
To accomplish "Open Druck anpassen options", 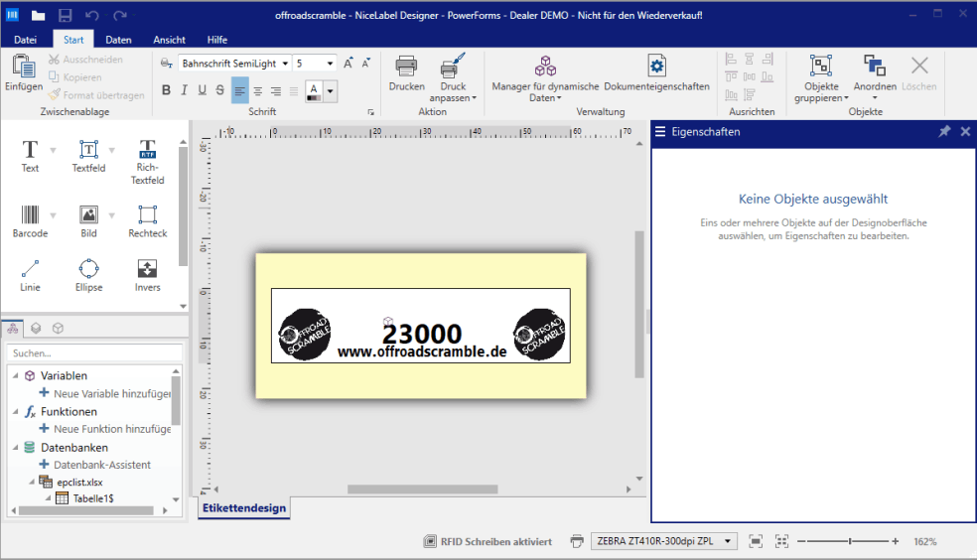I will pos(453,77).
